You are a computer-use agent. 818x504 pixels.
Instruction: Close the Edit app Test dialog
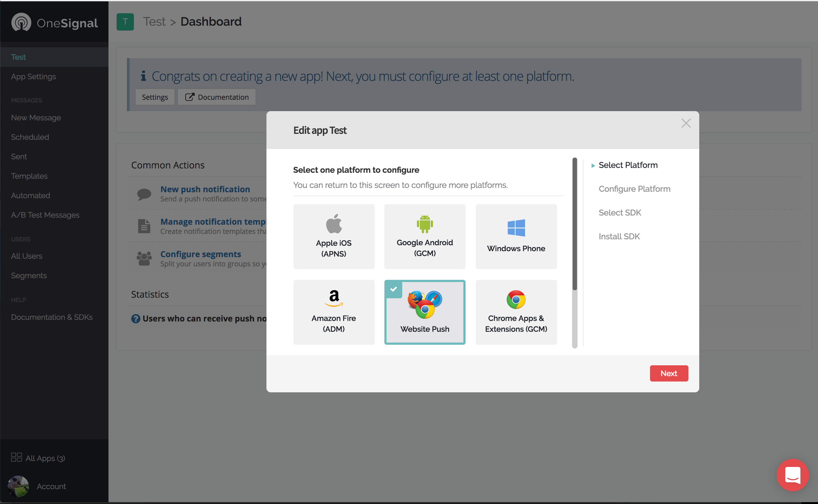pos(686,123)
